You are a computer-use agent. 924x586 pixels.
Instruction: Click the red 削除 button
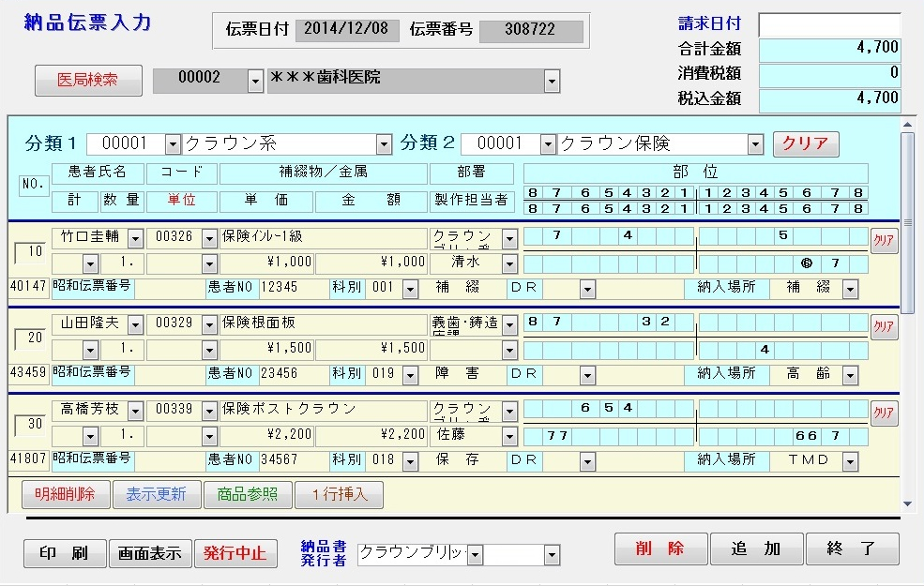[660, 549]
